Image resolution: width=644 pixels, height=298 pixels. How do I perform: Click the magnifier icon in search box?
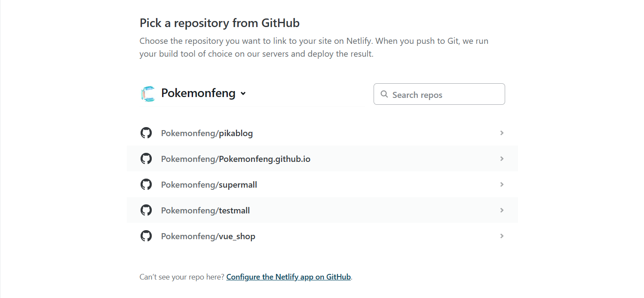(x=384, y=94)
